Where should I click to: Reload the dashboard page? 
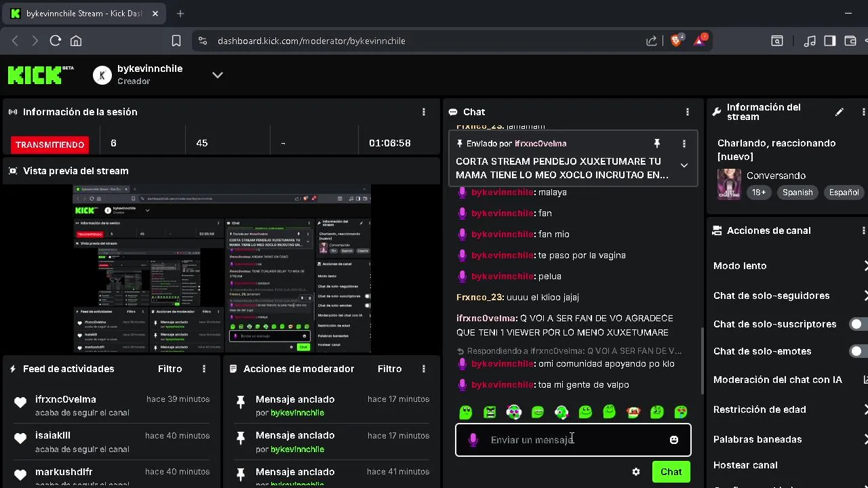click(x=56, y=41)
